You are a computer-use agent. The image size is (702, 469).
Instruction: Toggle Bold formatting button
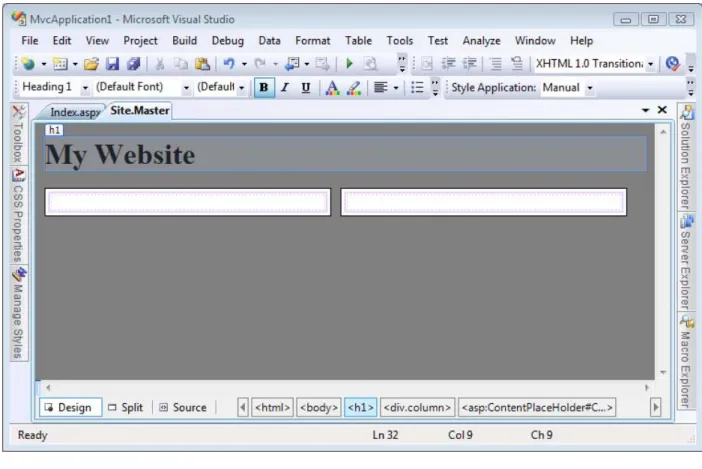coord(264,87)
